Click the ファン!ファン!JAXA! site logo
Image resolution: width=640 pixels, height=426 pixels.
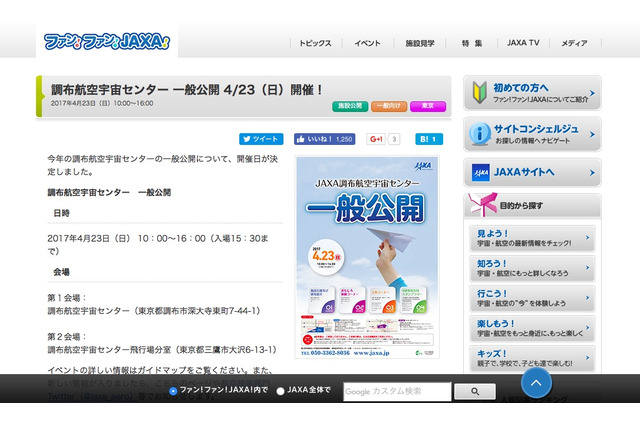click(107, 42)
